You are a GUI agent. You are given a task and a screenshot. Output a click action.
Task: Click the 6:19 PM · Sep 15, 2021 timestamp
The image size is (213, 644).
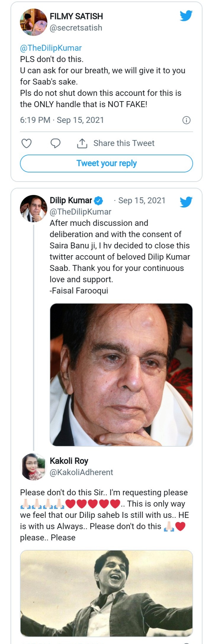click(62, 120)
